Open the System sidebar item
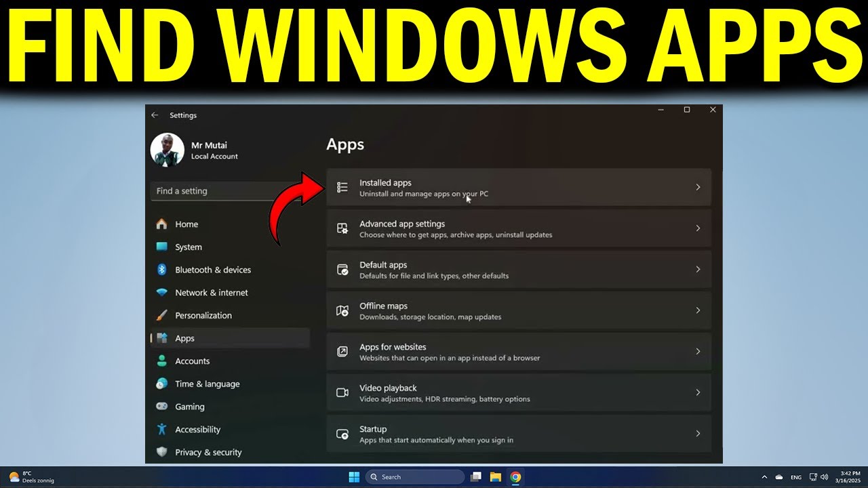 click(230, 247)
